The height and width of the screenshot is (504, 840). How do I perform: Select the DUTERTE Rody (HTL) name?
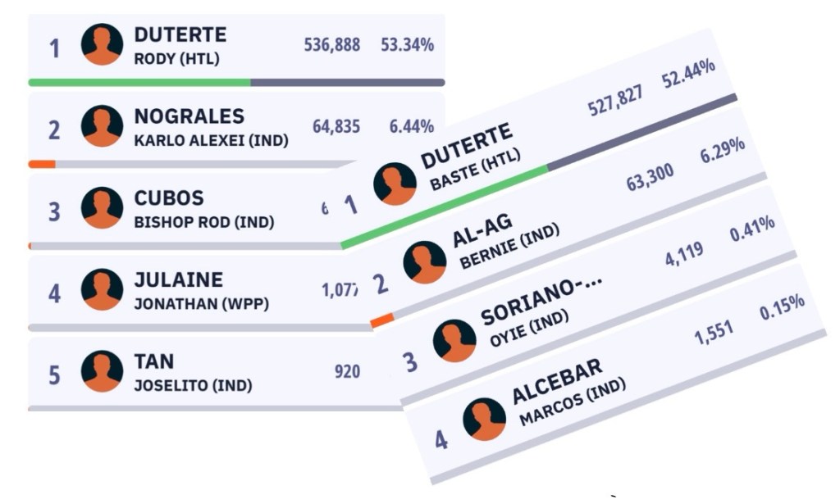[x=180, y=45]
